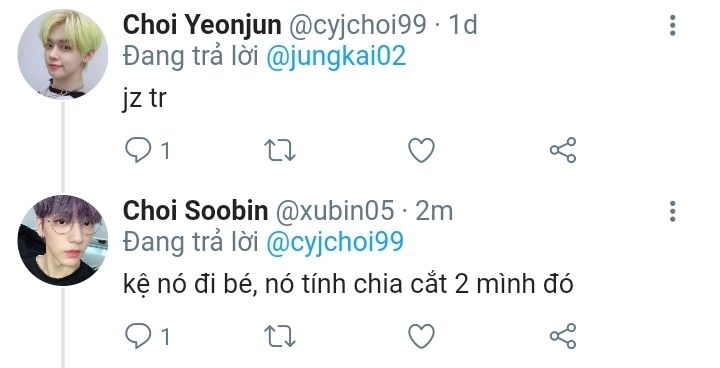The height and width of the screenshot is (368, 720).
Task: Retweet Choi Soobin's tweet
Action: [x=280, y=336]
